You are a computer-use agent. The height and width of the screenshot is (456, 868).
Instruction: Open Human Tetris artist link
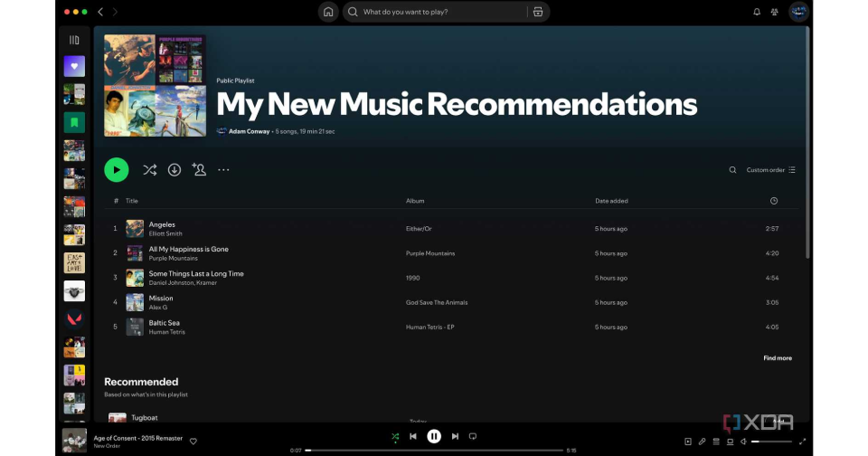pyautogui.click(x=166, y=332)
